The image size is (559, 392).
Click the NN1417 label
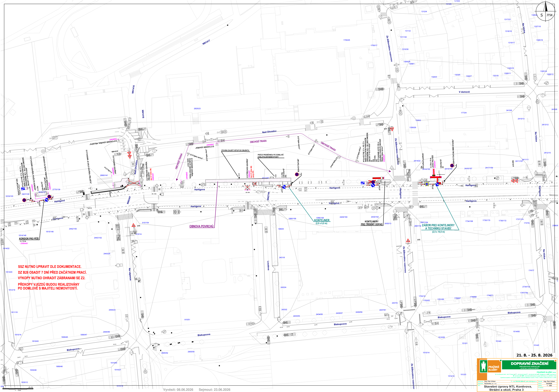[x=206, y=42]
